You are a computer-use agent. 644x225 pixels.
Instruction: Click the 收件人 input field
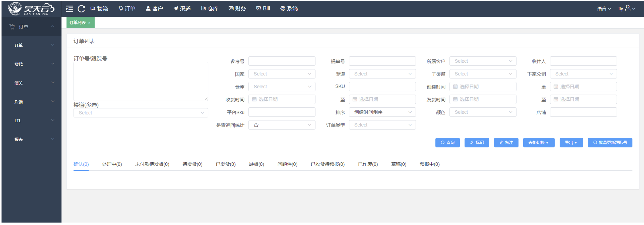pyautogui.click(x=583, y=61)
